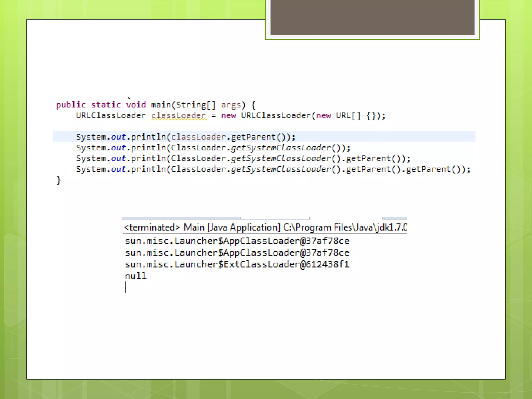Screen dimensions: 532x399
Task: Click println line with a single getParent() call
Action: [x=243, y=158]
